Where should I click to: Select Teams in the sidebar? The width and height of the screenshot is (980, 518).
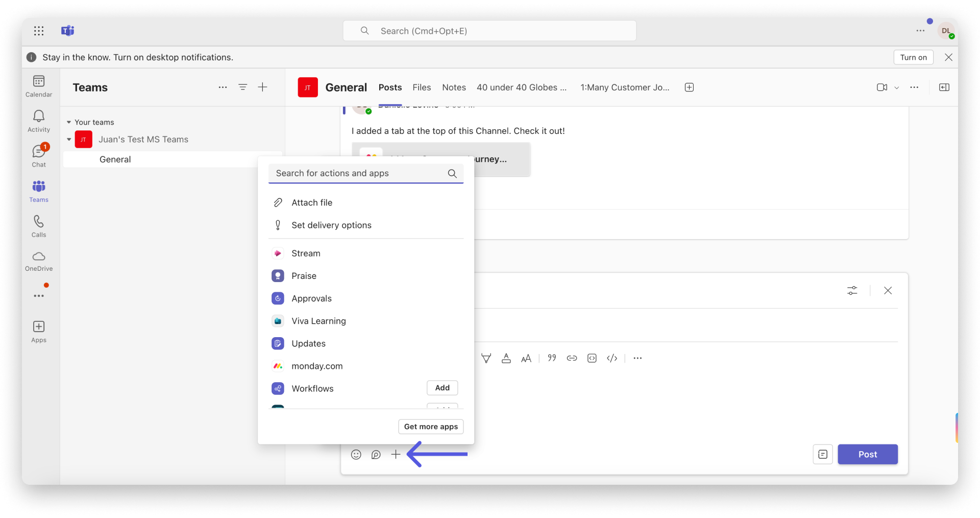pos(39,192)
